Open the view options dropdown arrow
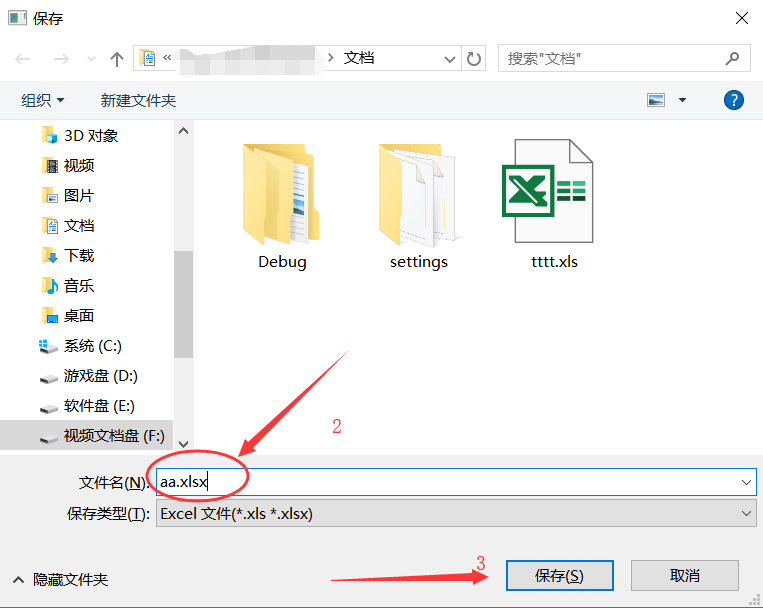This screenshot has width=763, height=608. click(x=682, y=100)
